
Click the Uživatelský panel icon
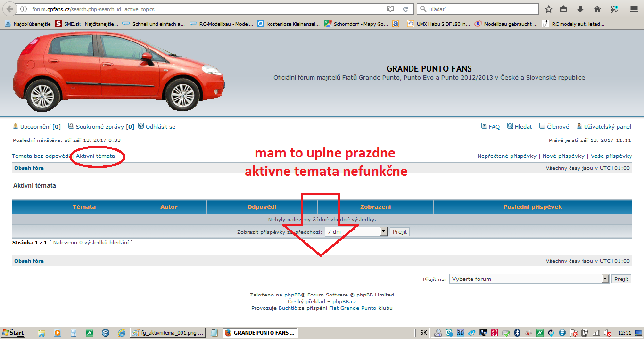(x=579, y=126)
